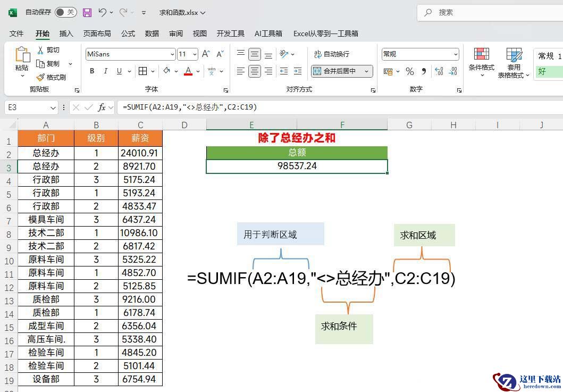Click the Save icon in title bar
Screen dimensions: 563x392
pyautogui.click(x=87, y=12)
